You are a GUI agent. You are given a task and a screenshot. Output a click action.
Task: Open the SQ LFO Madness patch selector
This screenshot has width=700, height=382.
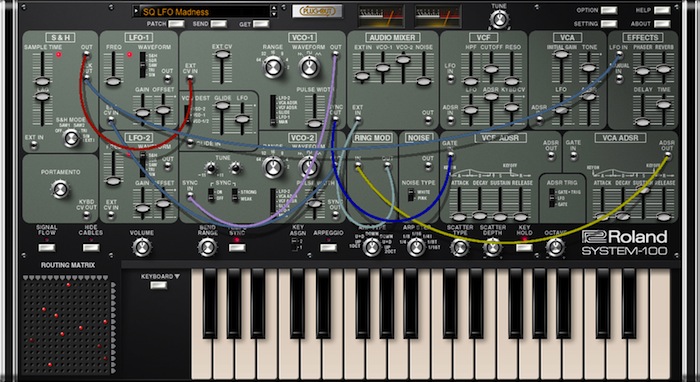pyautogui.click(x=205, y=12)
